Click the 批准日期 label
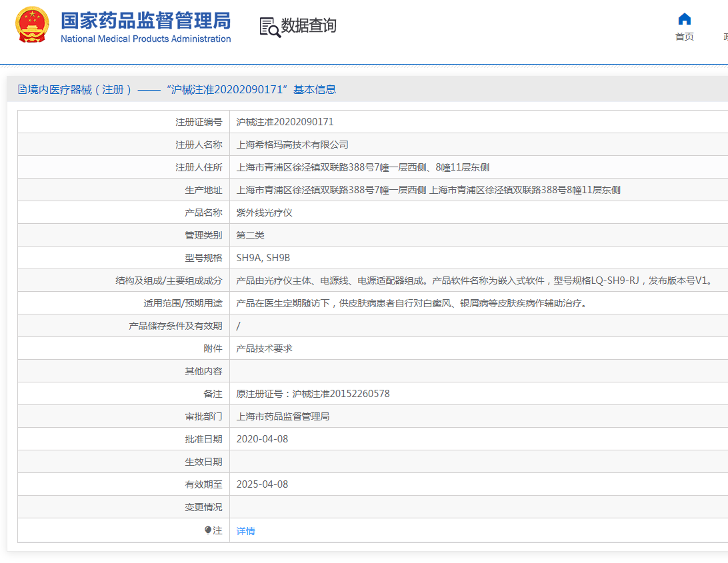The image size is (728, 563). [x=203, y=439]
